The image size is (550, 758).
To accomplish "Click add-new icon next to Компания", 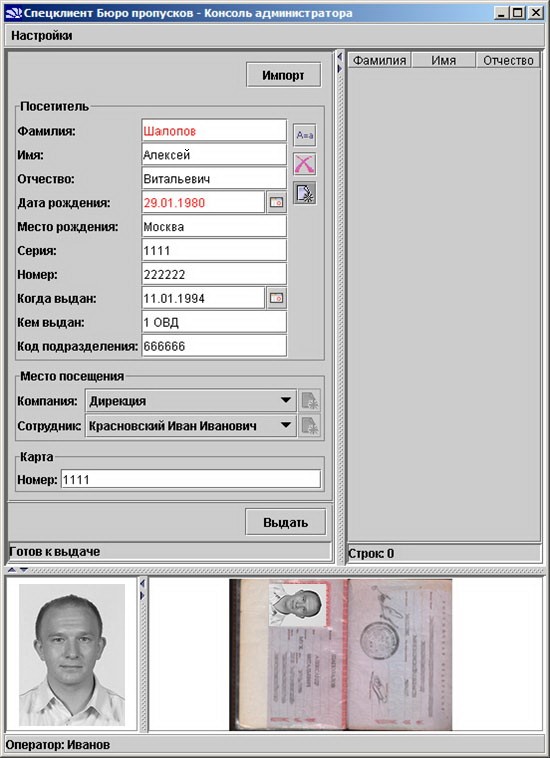I will [x=309, y=401].
